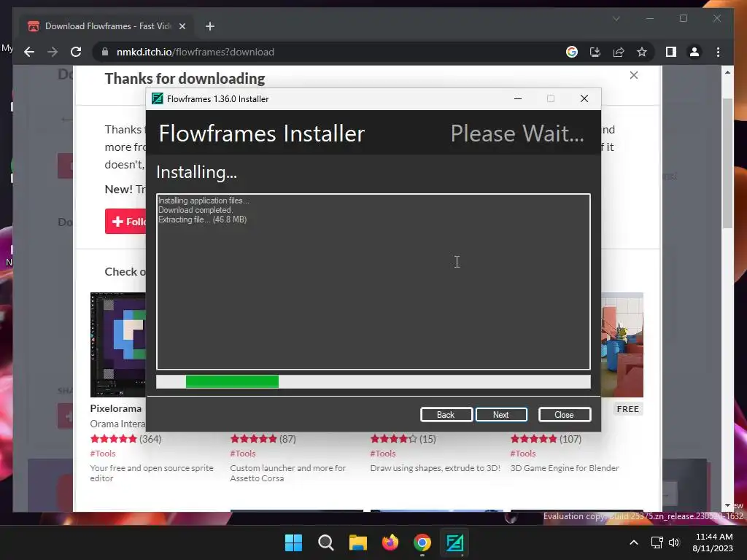This screenshot has height=560, width=747.
Task: Open the thumbnail above the FREE label
Action: click(622, 345)
